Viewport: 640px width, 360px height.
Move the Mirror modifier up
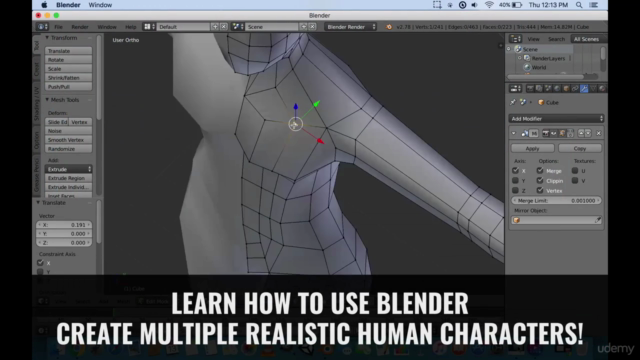pyautogui.click(x=581, y=133)
